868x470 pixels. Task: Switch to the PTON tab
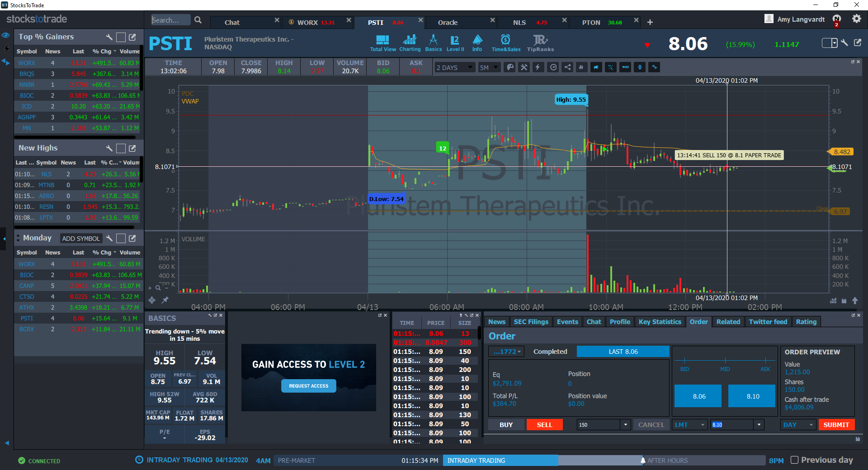(x=606, y=22)
